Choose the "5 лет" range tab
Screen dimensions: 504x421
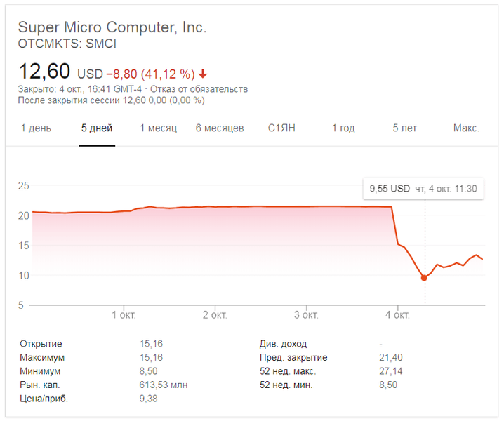(x=405, y=128)
